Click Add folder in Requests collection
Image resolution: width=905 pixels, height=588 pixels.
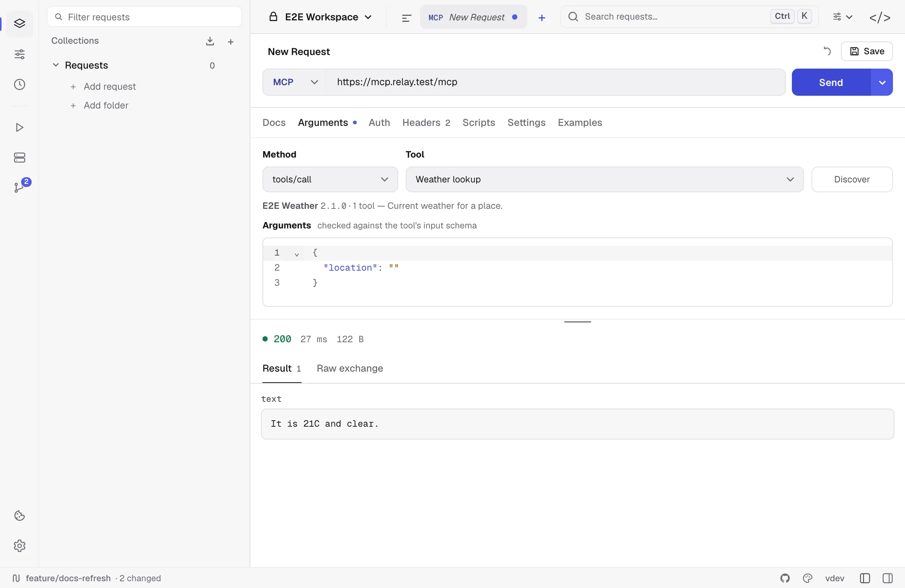[99, 105]
